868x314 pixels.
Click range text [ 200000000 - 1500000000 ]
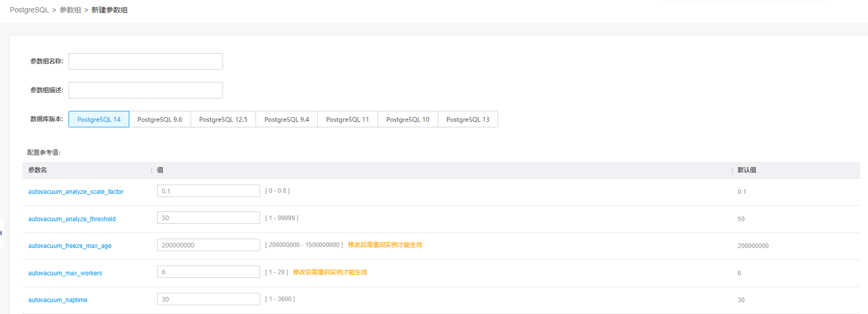(x=304, y=245)
